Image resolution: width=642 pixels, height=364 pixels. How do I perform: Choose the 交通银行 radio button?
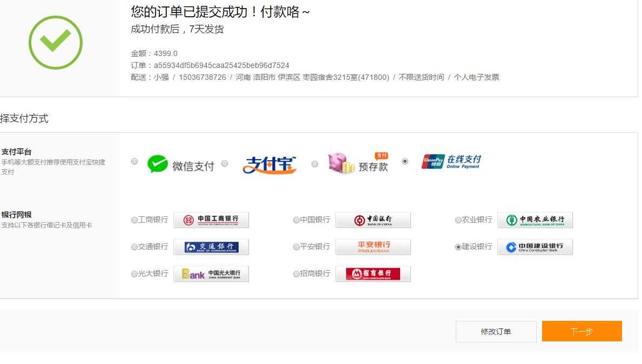coord(134,247)
